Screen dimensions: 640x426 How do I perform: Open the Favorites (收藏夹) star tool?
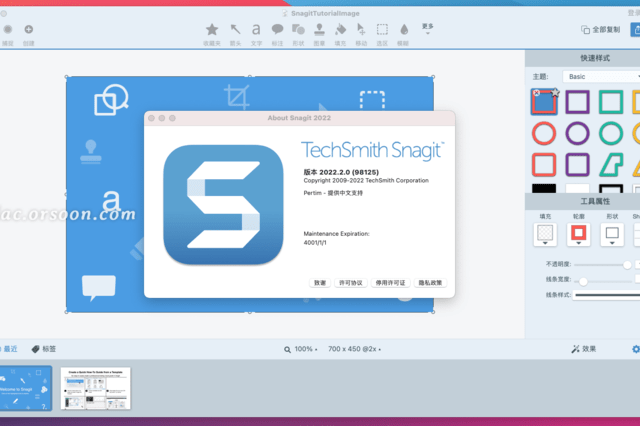coord(212,29)
